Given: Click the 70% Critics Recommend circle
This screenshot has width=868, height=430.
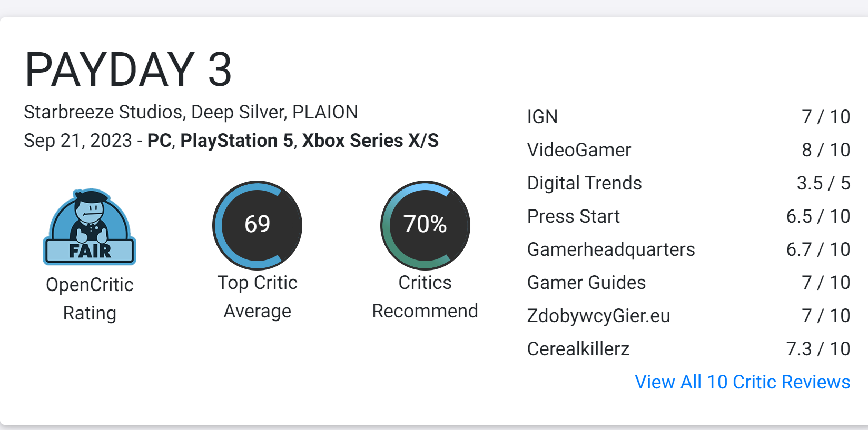Looking at the screenshot, I should tap(425, 225).
